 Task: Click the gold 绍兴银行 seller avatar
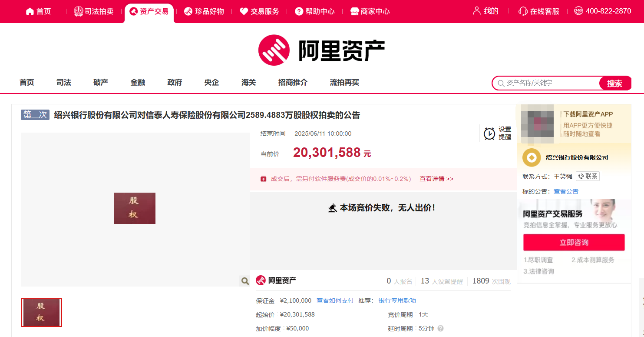[531, 157]
